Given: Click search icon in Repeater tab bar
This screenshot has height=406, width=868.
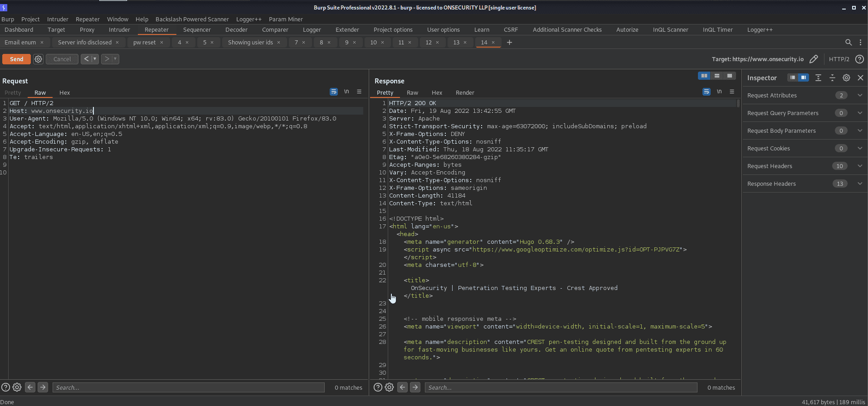Looking at the screenshot, I should pyautogui.click(x=848, y=42).
